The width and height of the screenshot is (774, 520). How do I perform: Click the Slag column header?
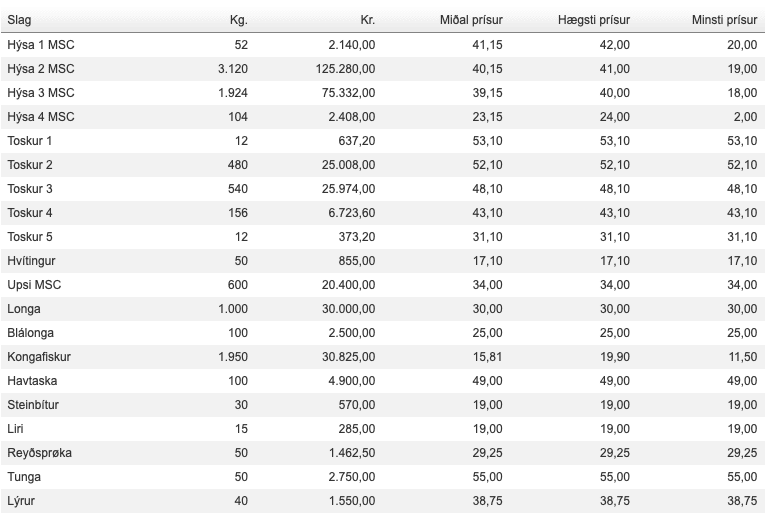click(19, 20)
